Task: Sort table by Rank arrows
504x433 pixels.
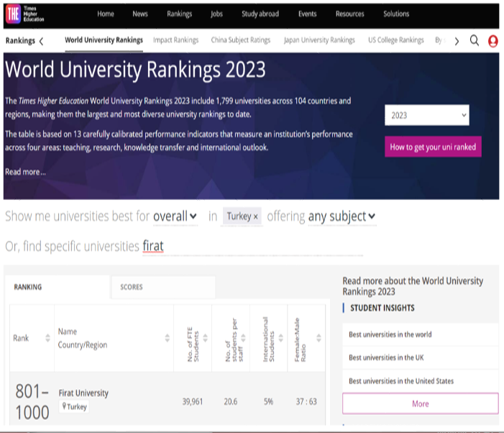Action: tap(47, 338)
